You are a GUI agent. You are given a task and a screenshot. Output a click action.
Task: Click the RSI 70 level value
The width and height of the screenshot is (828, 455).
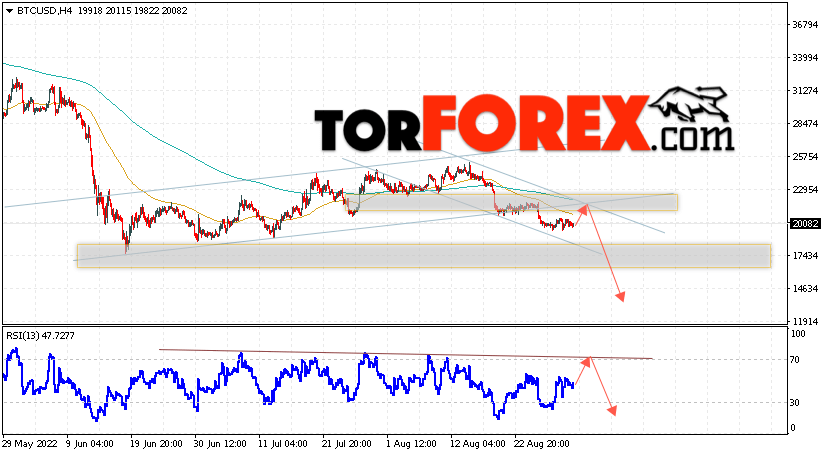(795, 359)
